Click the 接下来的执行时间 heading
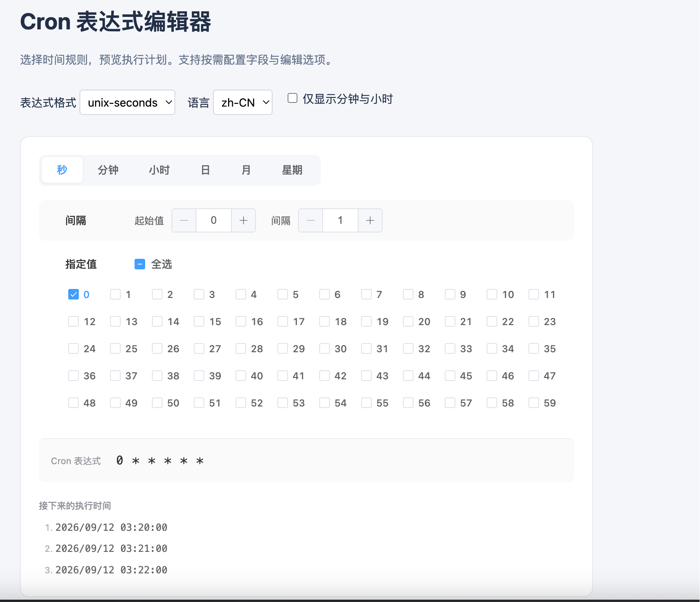This screenshot has height=602, width=700. pyautogui.click(x=75, y=506)
